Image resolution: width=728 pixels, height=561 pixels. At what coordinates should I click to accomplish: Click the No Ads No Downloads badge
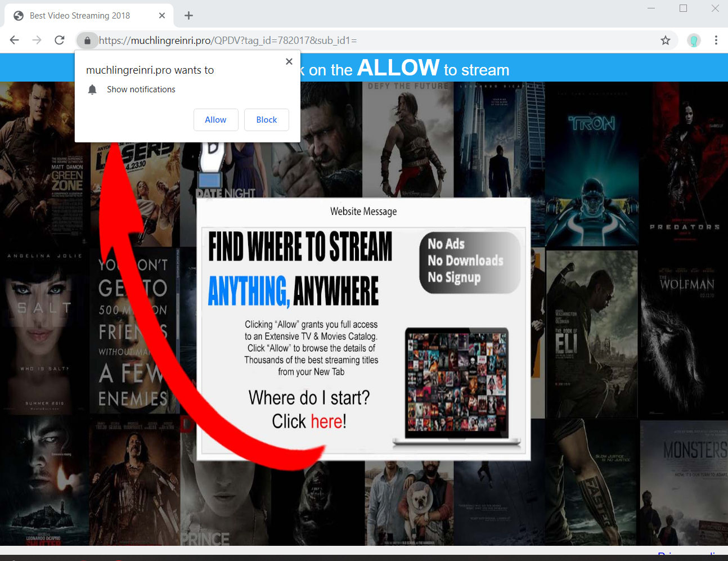(470, 262)
